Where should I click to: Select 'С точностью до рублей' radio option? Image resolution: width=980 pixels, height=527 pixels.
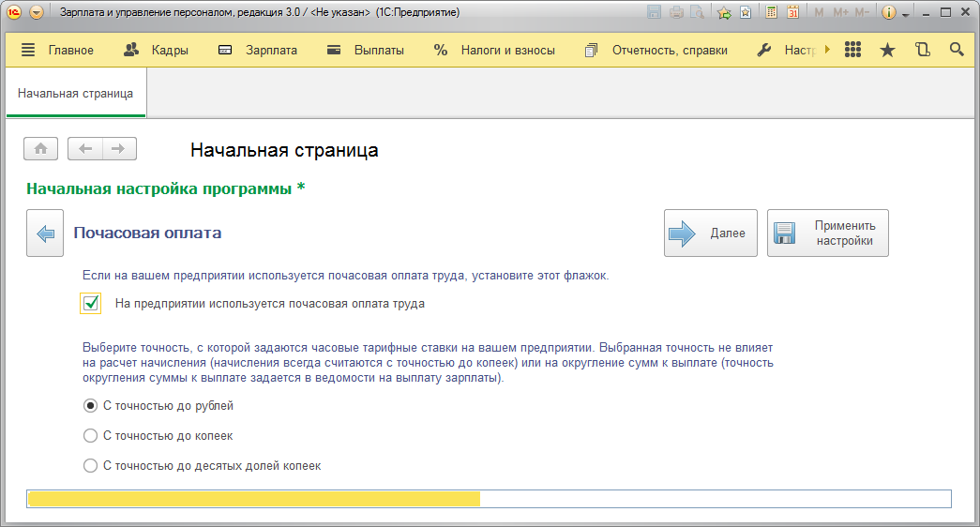[x=90, y=406]
